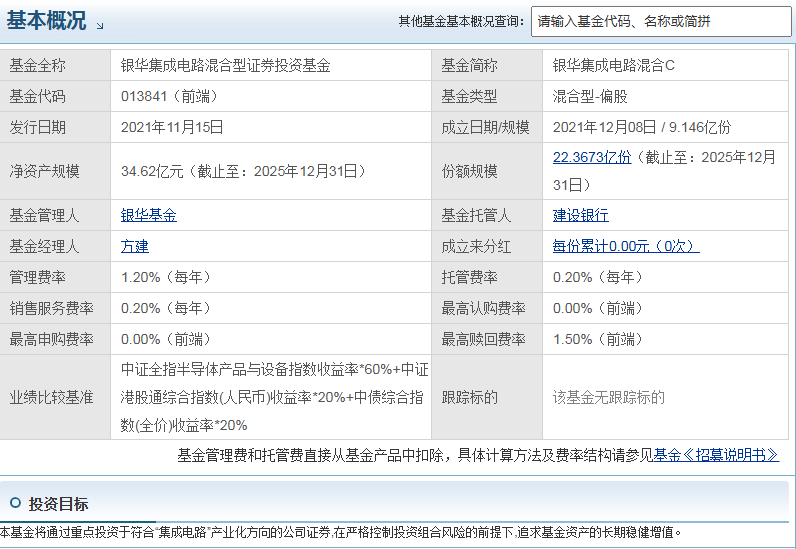Select benchmark text starting 中证全指半导体产品

click(275, 397)
